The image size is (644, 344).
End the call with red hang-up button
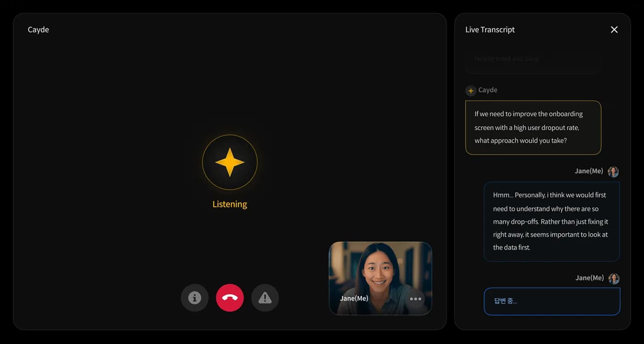point(230,298)
